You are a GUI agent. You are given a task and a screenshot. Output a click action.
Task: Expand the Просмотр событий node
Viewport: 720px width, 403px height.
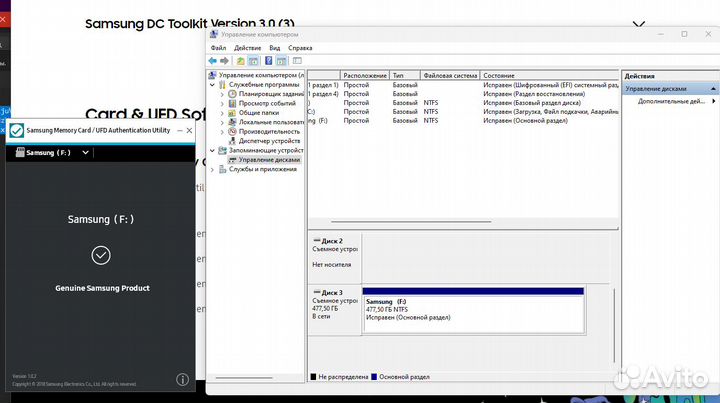pyautogui.click(x=222, y=103)
